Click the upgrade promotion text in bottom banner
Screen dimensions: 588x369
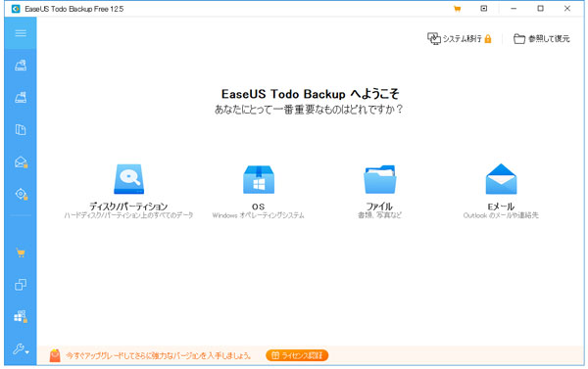158,355
